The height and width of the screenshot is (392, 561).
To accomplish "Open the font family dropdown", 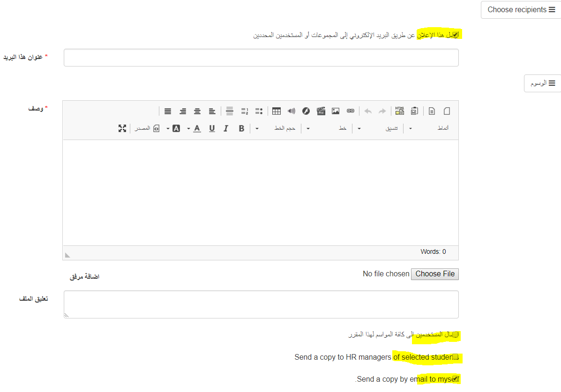I will pyautogui.click(x=327, y=128).
